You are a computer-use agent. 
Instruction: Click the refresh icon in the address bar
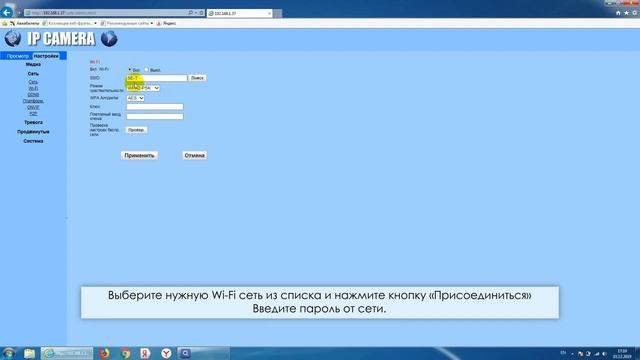pos(201,13)
